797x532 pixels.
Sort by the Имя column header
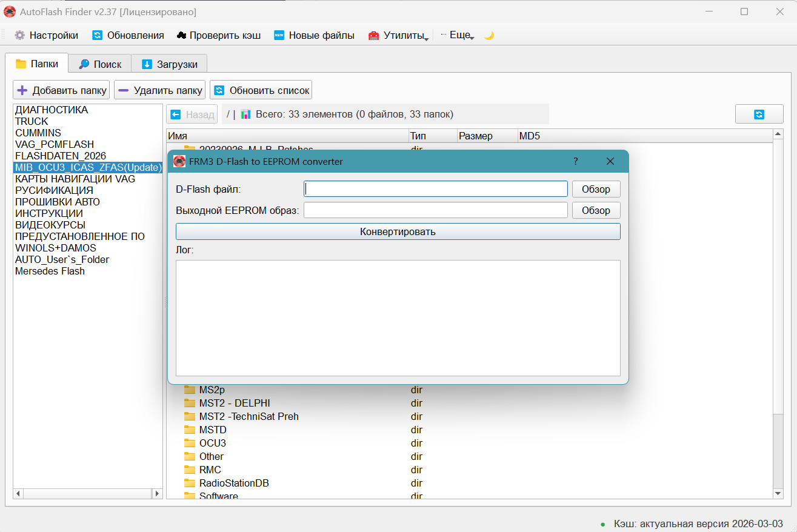click(x=287, y=136)
